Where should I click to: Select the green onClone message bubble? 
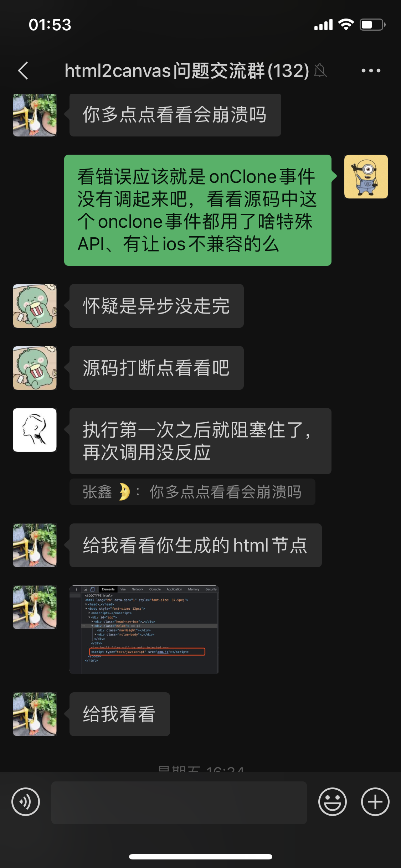198,210
